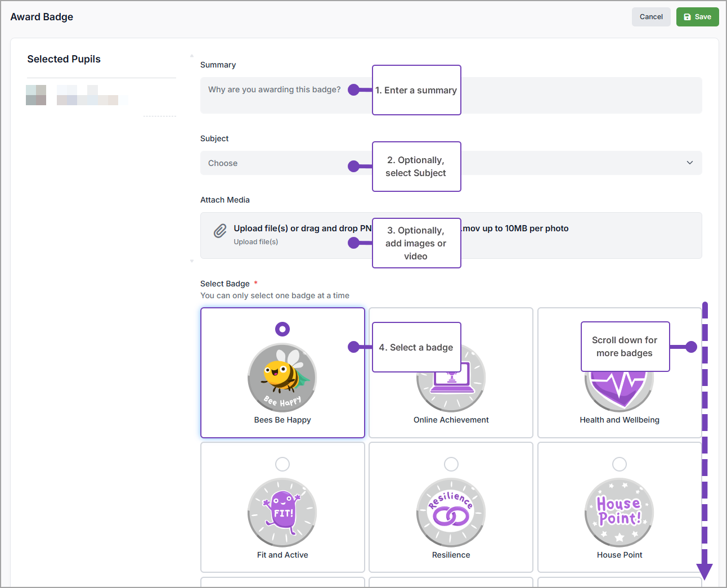Screen dimensions: 727x588
Task: Click the selected pupil's avatar thumbnail
Action: (x=36, y=95)
